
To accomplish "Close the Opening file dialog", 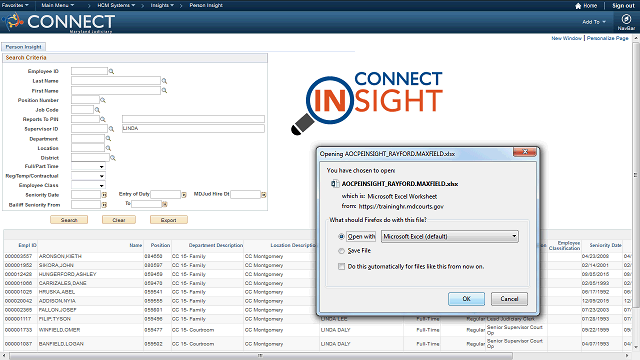I will coord(525,152).
